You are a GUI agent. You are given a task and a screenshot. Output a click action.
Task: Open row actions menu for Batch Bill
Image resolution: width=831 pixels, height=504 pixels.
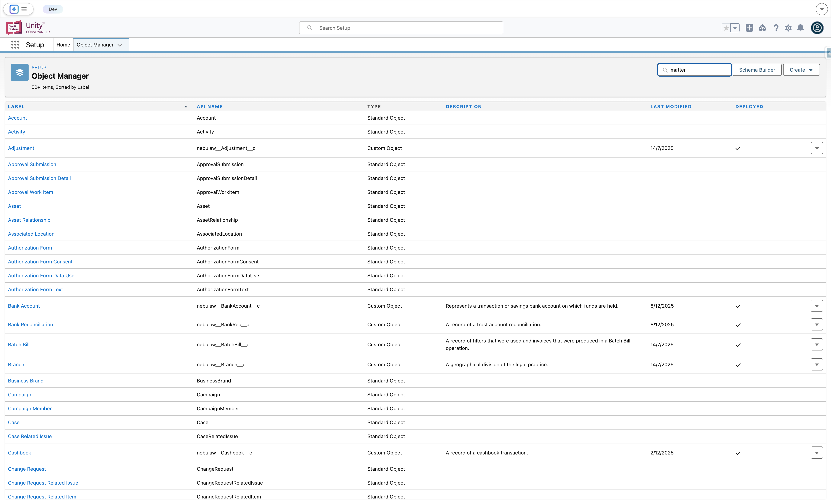click(817, 345)
